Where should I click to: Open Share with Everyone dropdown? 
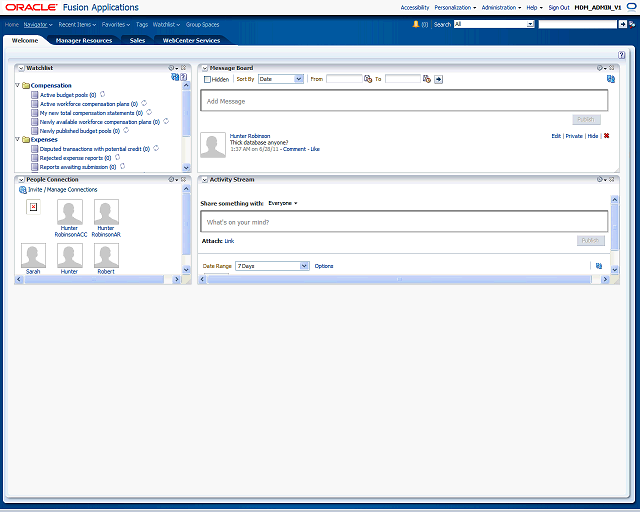point(283,203)
